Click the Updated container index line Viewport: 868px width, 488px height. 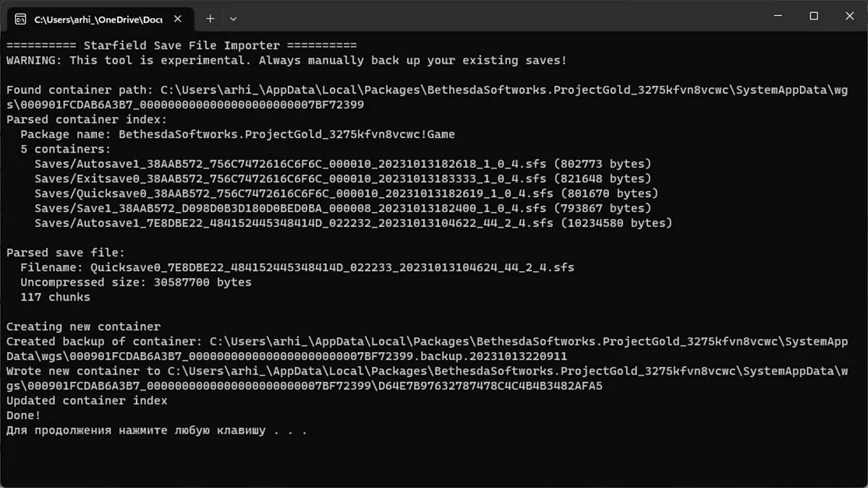tap(87, 401)
